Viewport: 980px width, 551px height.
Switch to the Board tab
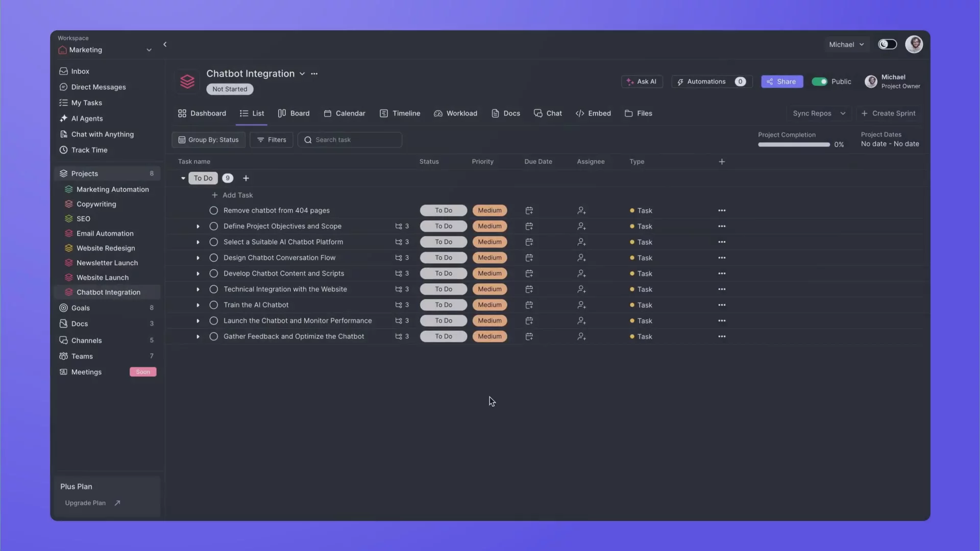coord(294,113)
